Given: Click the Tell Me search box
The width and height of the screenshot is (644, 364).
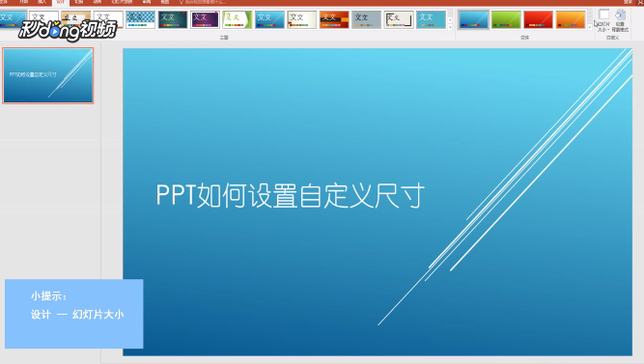Looking at the screenshot, I should click(x=204, y=2).
